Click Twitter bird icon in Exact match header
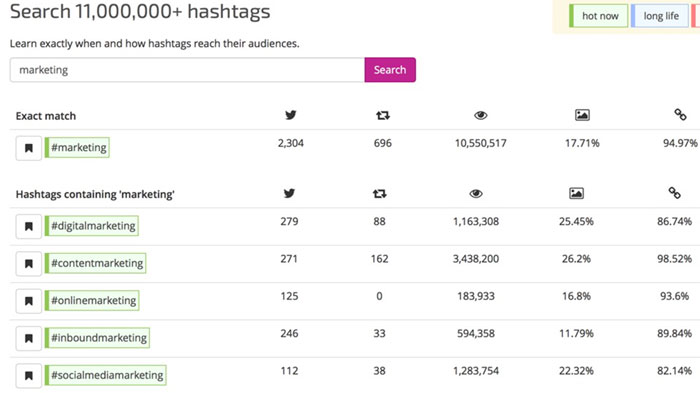 pos(291,115)
